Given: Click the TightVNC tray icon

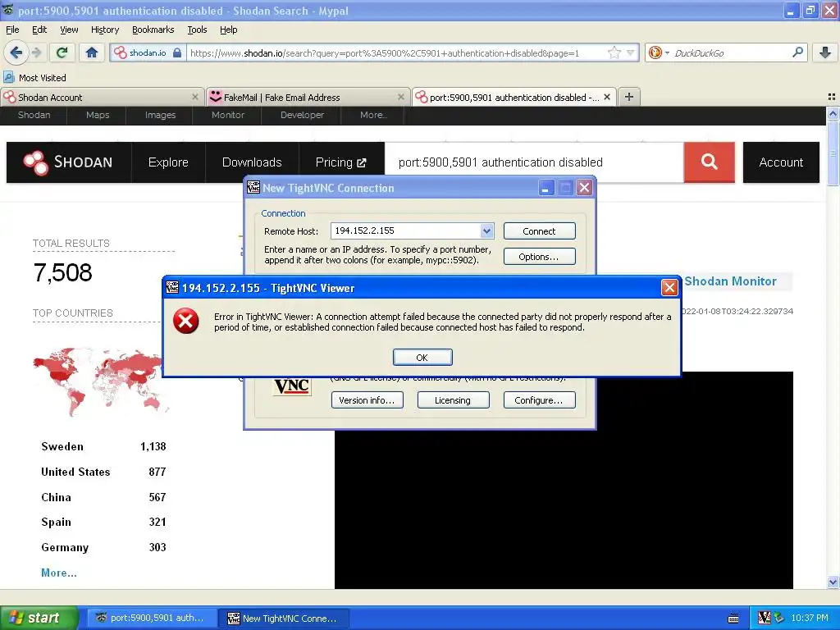Looking at the screenshot, I should (x=764, y=618).
